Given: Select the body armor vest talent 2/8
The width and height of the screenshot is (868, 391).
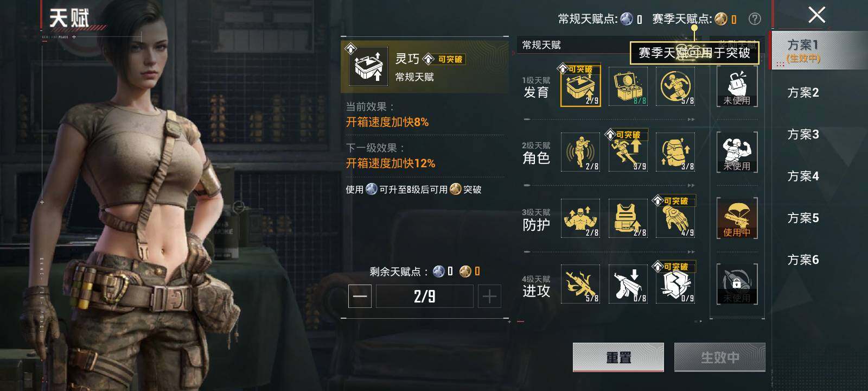Looking at the screenshot, I should 628,218.
